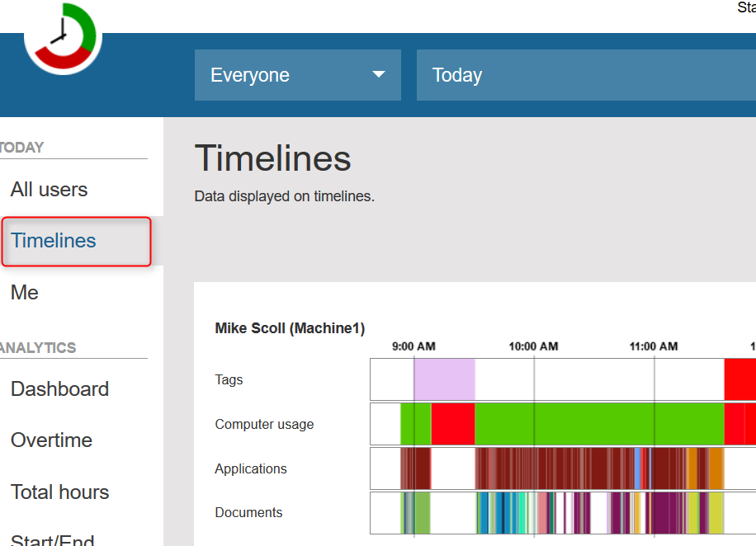Viewport: 756px width, 546px height.
Task: Click the Mike Scoll (Machine1) heading
Action: point(290,328)
